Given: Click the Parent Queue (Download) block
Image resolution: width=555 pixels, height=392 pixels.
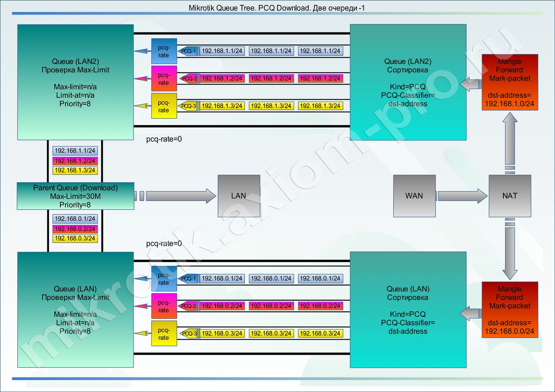Looking at the screenshot, I should point(75,196).
